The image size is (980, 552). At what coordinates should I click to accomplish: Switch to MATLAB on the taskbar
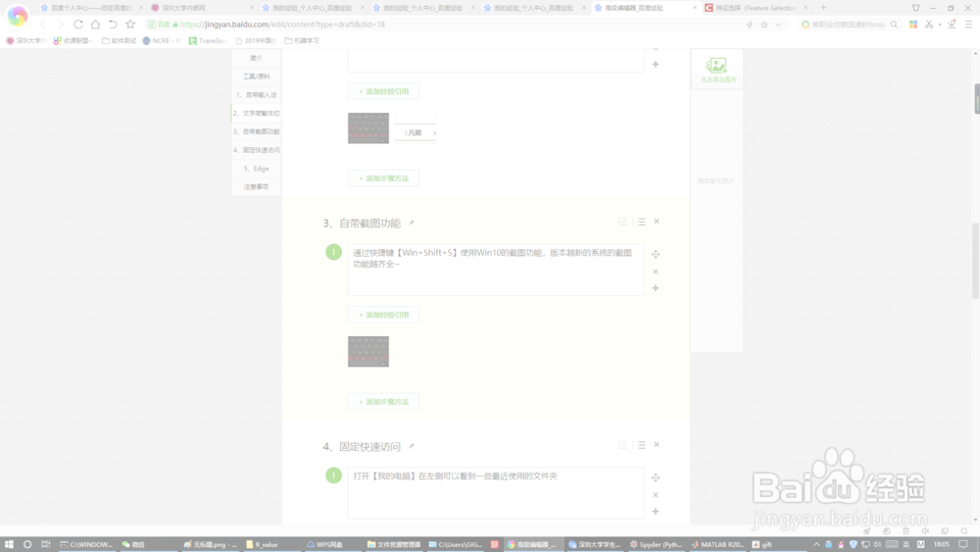717,544
